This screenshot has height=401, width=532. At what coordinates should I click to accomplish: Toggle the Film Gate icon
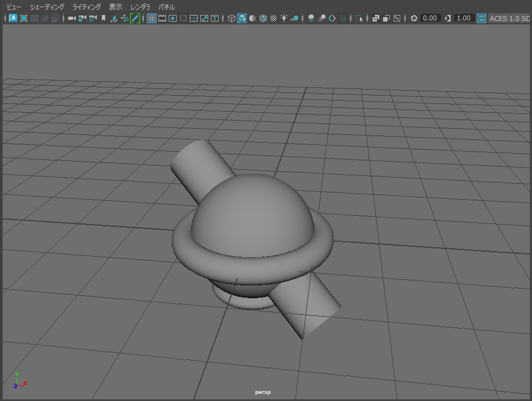point(162,18)
